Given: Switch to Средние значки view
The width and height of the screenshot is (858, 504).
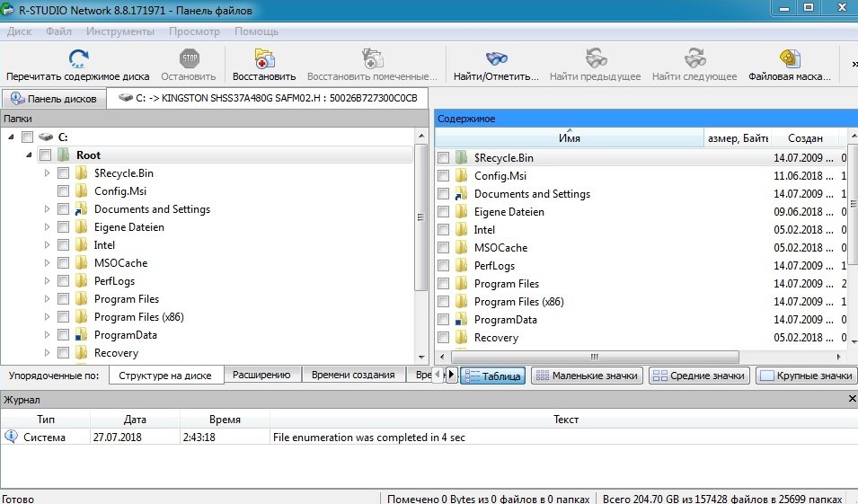Looking at the screenshot, I should pos(699,376).
